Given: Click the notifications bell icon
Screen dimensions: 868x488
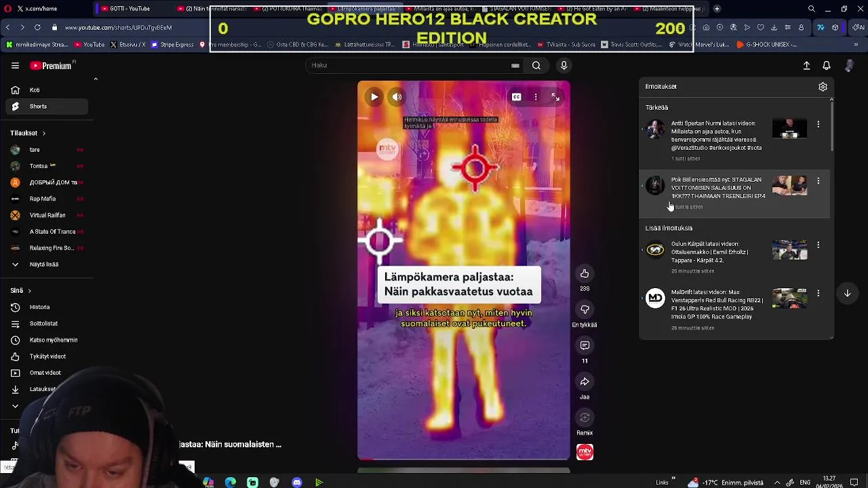Looking at the screenshot, I should (827, 66).
